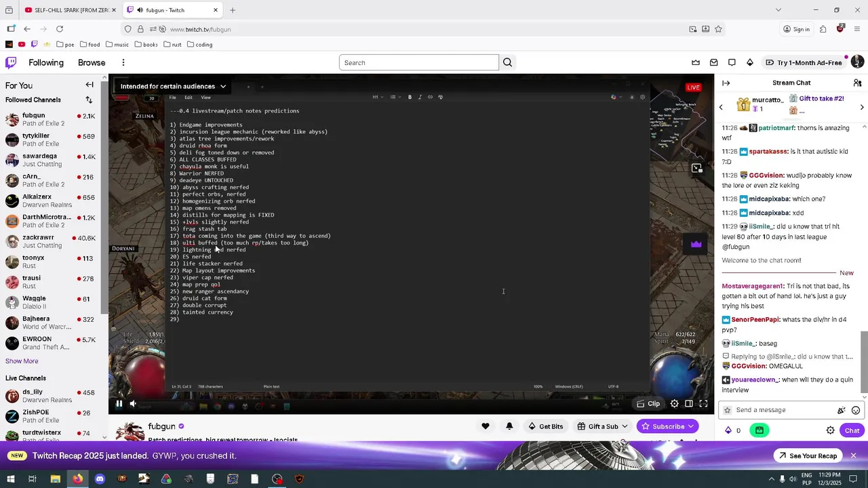The width and height of the screenshot is (868, 488).
Task: Open the browser hamburger menu
Action: click(858, 29)
